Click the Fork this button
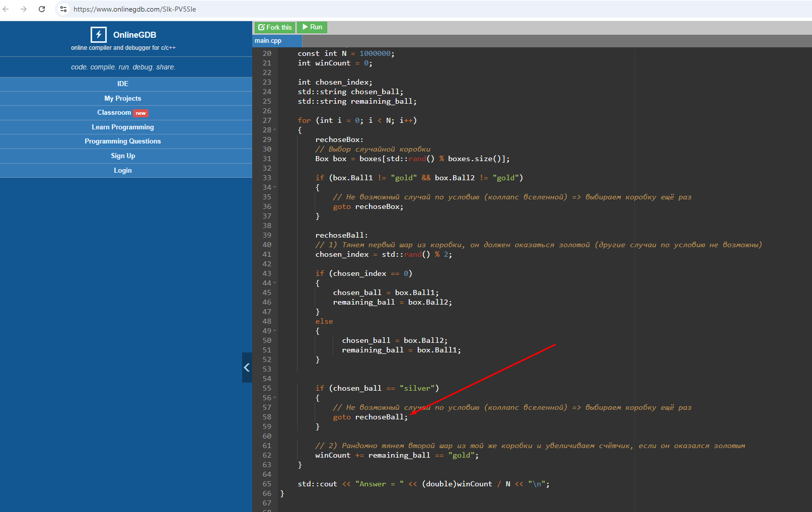The width and height of the screenshot is (812, 512). [x=275, y=27]
